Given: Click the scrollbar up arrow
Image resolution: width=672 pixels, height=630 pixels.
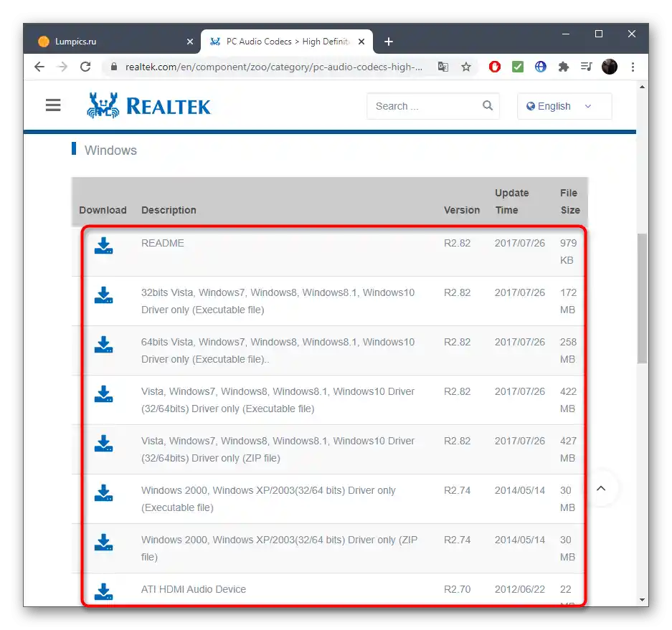Looking at the screenshot, I should click(x=642, y=87).
